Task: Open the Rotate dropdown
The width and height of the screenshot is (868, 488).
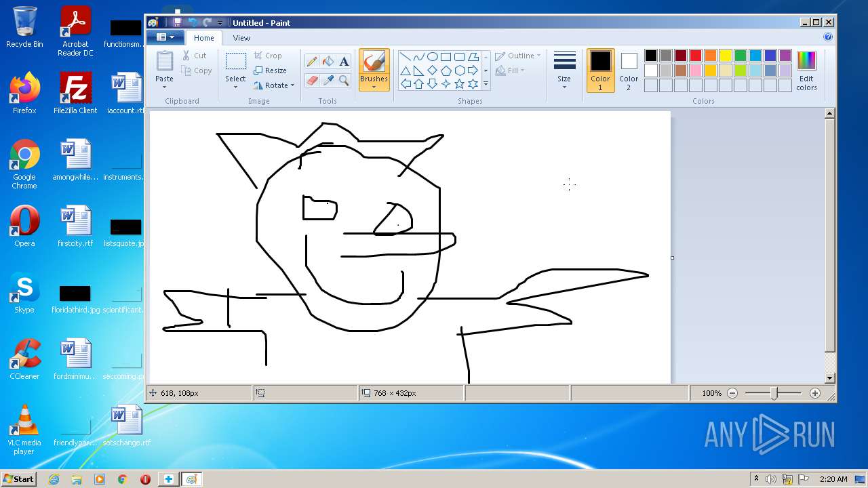Action: 275,85
